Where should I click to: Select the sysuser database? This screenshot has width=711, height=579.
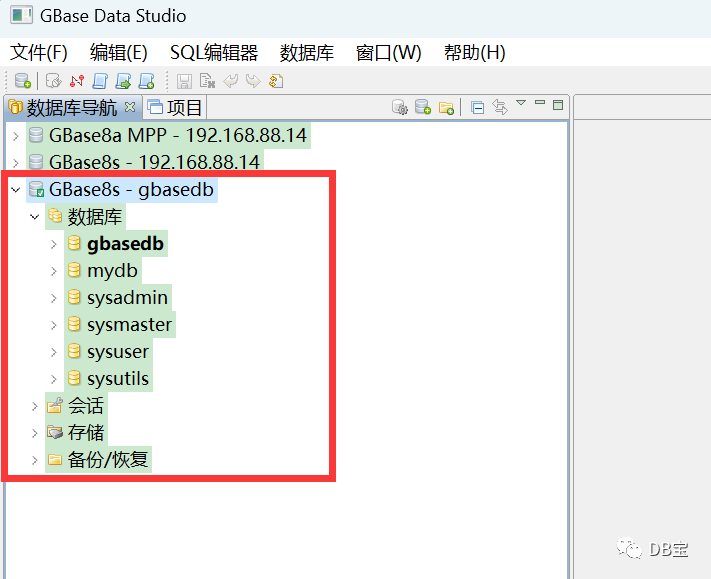[x=117, y=351]
